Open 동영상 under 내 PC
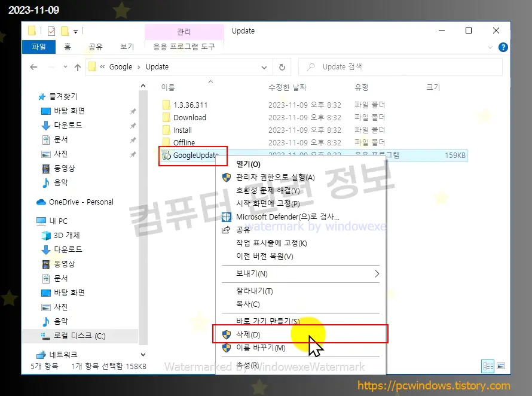The height and width of the screenshot is (396, 532). pyautogui.click(x=65, y=264)
